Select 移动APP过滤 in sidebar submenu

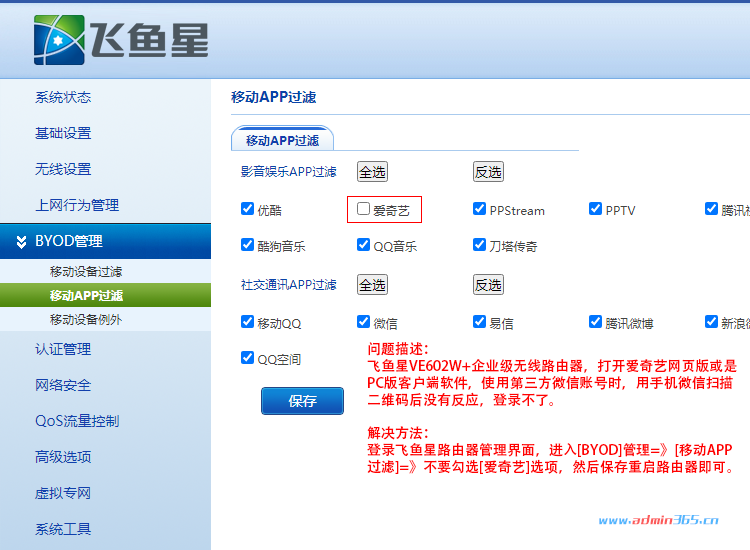pos(86,296)
